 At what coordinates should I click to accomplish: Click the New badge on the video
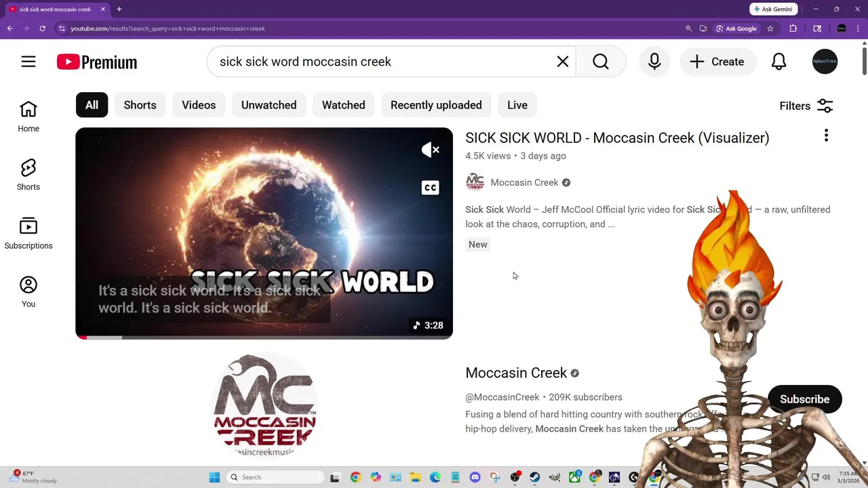478,245
